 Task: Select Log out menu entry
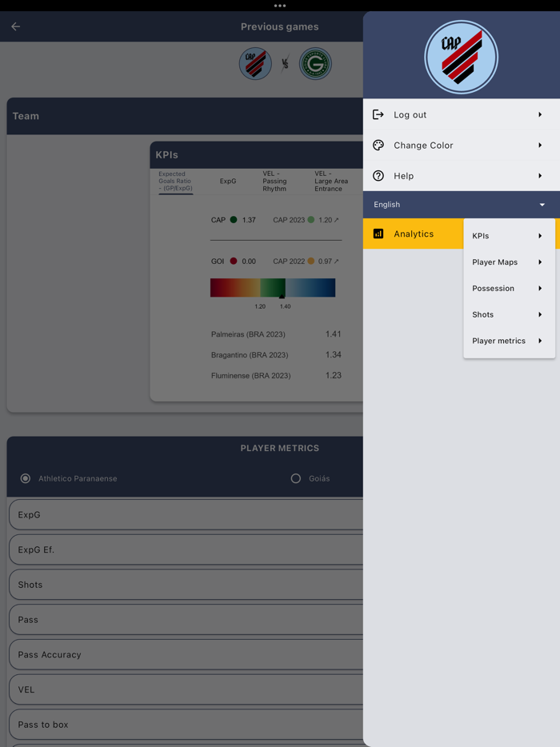coord(462,114)
